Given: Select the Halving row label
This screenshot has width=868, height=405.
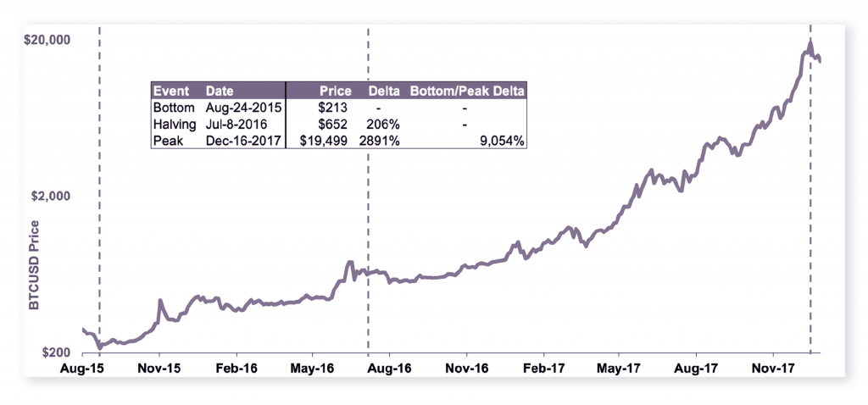Looking at the screenshot, I should (x=174, y=125).
